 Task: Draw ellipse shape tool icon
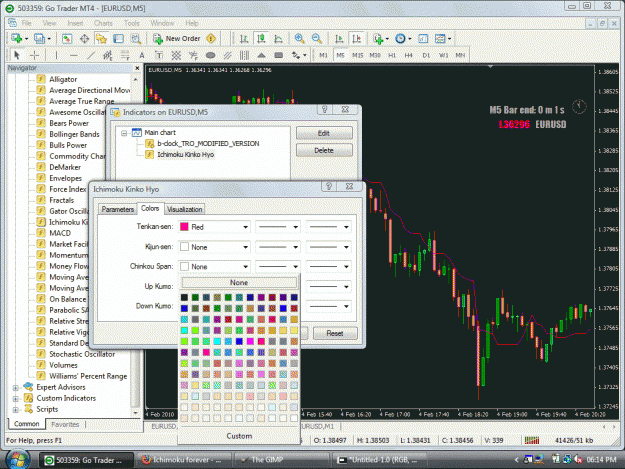pyautogui.click(x=210, y=55)
